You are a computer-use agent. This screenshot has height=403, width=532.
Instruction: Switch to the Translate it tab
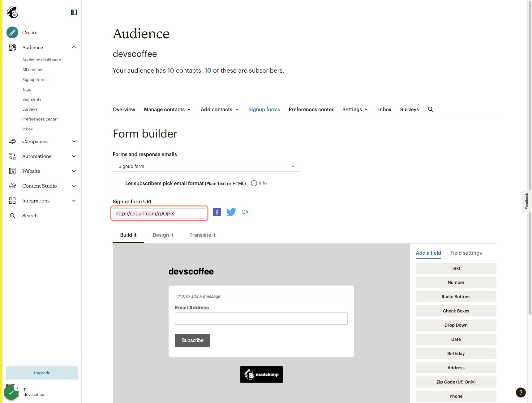coord(203,235)
